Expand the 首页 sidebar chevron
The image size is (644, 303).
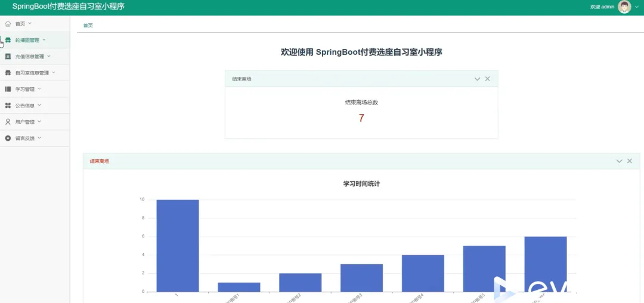(x=30, y=23)
